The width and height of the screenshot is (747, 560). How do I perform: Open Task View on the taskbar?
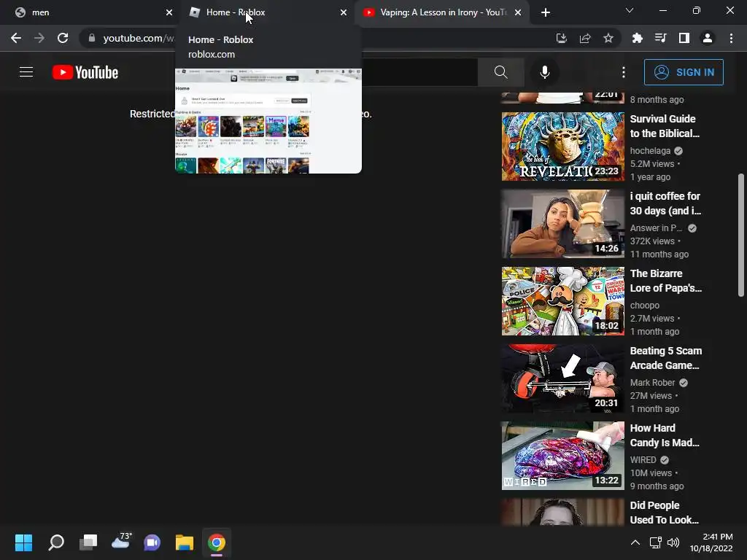(x=88, y=542)
